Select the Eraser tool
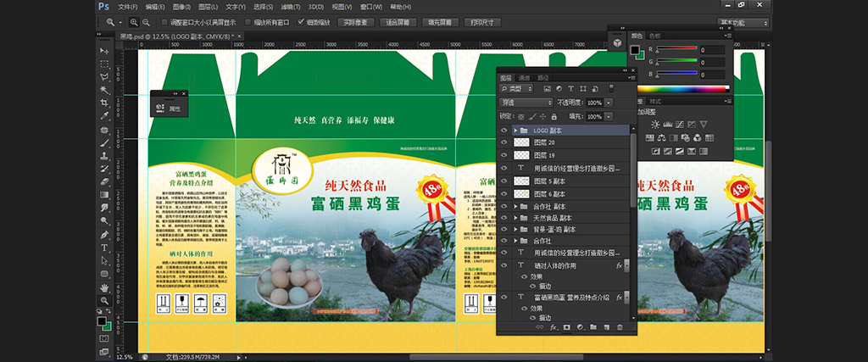 pyautogui.click(x=104, y=181)
